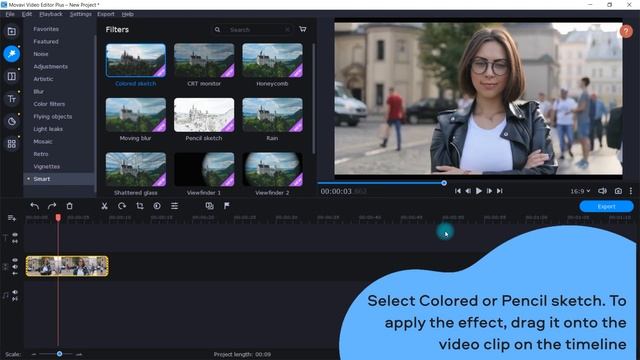
Task: Toggle video track visibility eye
Action: tap(15, 260)
